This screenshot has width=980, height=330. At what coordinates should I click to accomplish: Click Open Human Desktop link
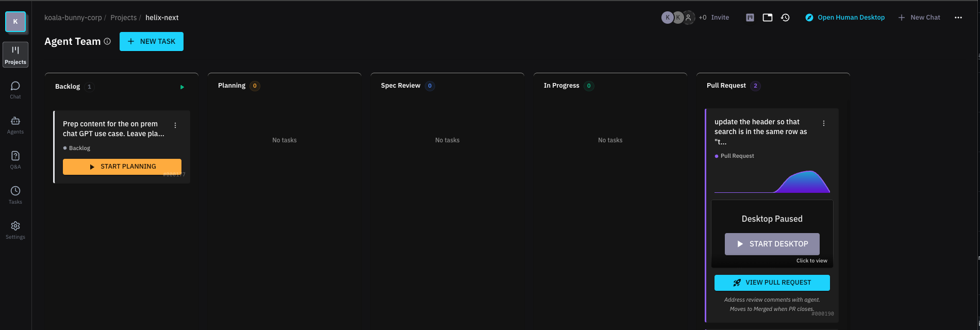[845, 18]
